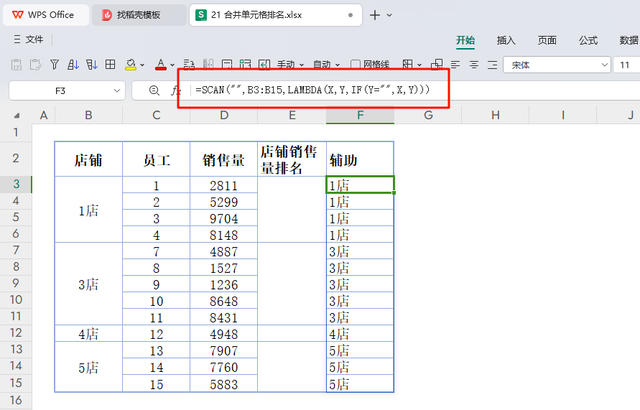The width and height of the screenshot is (640, 410).
Task: Click the align right icon
Action: point(493,64)
